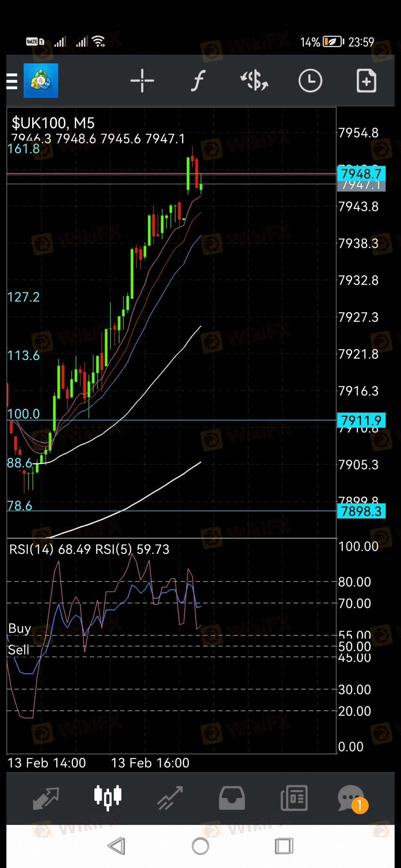Viewport: 401px width, 868px height.
Task: Tap Android back navigation triangle
Action: coord(117,846)
